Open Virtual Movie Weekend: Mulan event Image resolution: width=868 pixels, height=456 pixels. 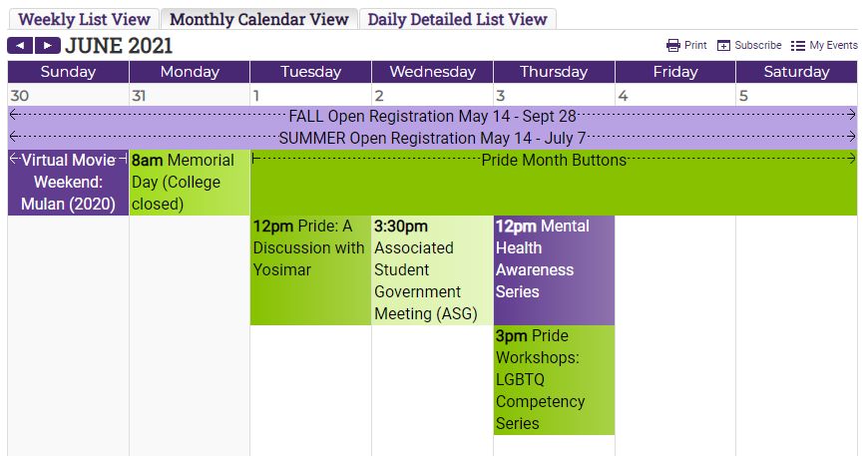pos(68,182)
